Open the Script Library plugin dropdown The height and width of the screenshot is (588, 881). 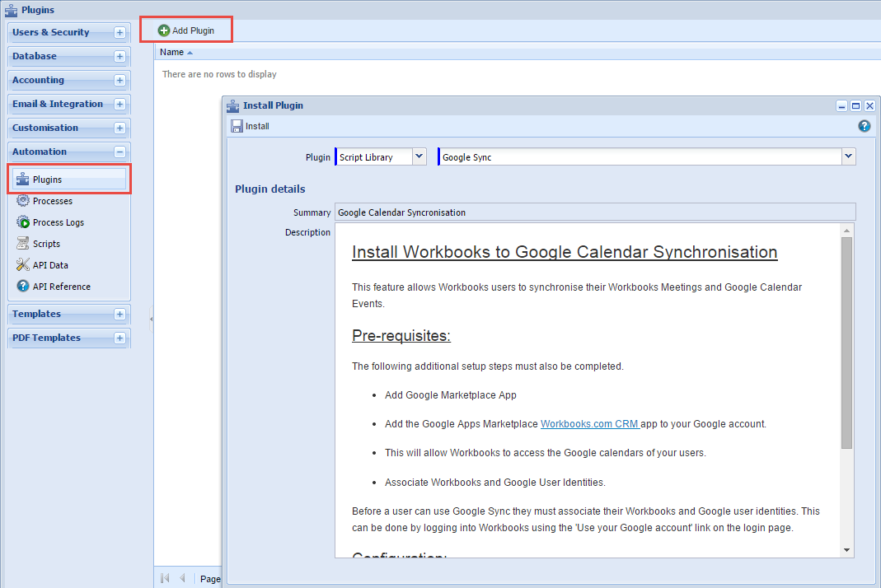[x=419, y=156]
